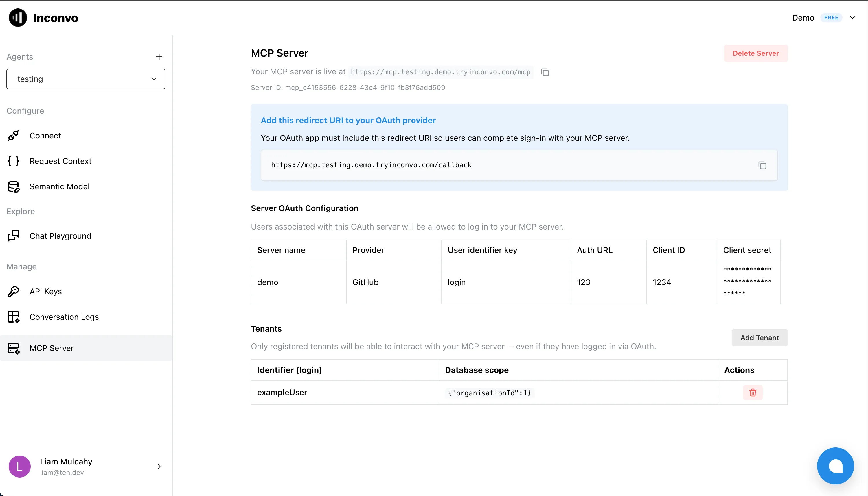Open the chat support widget
Viewport: 868px width, 496px height.
835,466
